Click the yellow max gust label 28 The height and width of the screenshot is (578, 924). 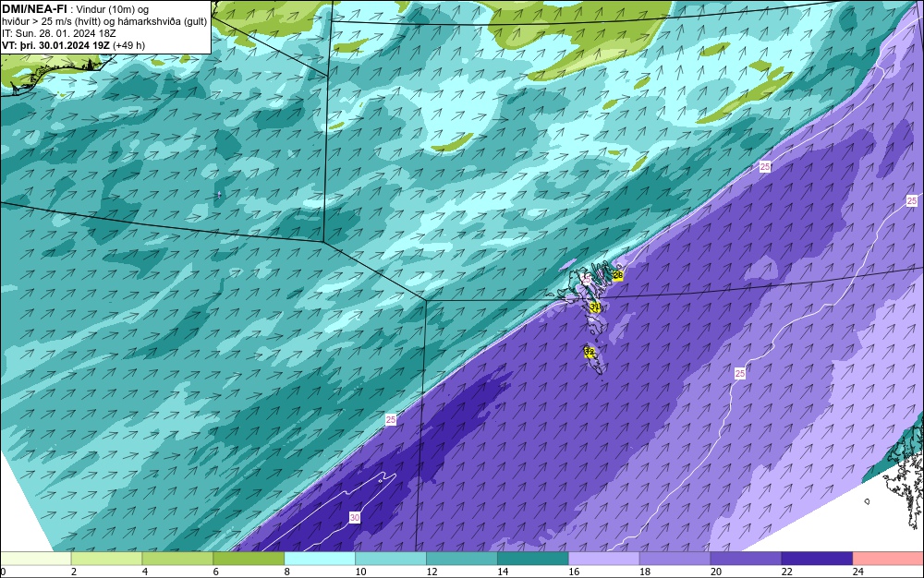[x=617, y=275]
